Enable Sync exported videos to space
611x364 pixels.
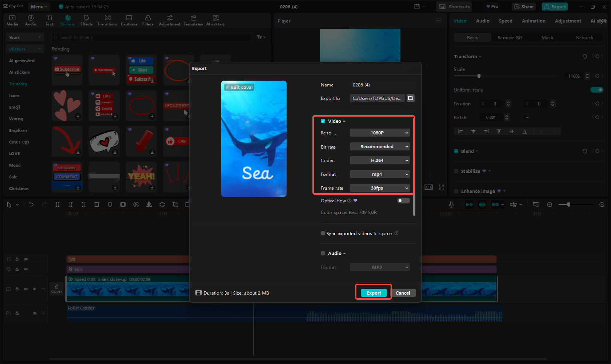click(323, 233)
